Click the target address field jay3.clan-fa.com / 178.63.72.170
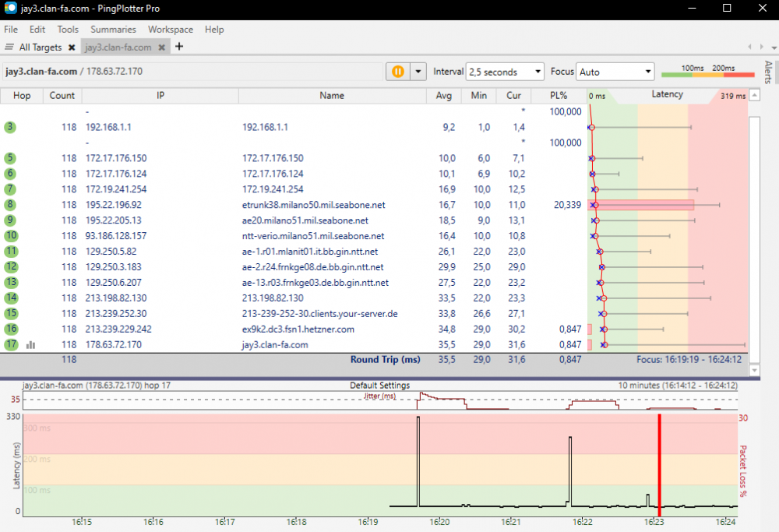The width and height of the screenshot is (779, 532). click(x=192, y=72)
